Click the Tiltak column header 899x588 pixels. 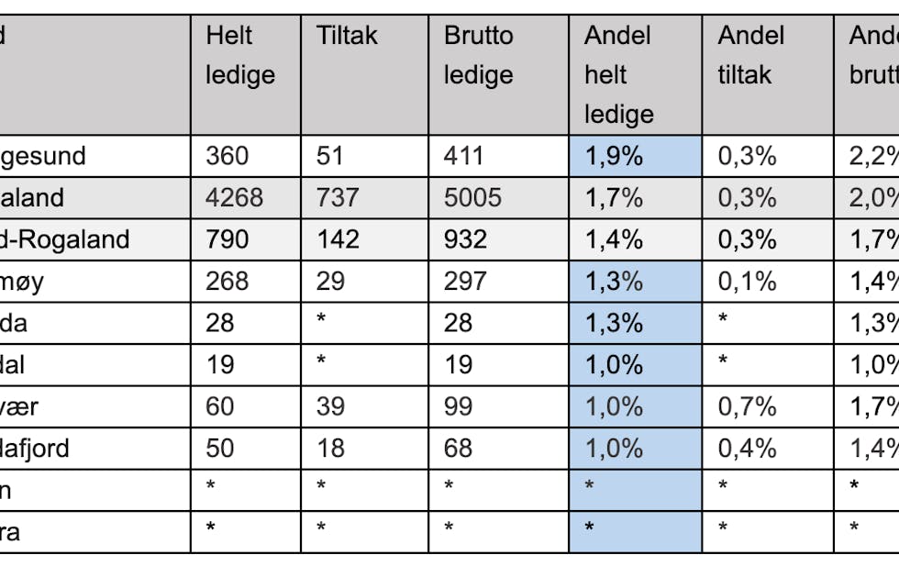tap(347, 37)
